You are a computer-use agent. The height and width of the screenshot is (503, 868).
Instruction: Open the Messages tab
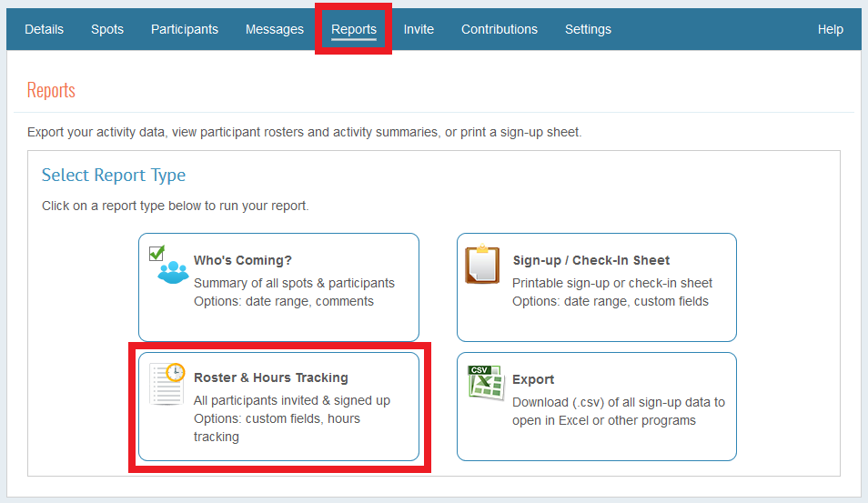point(275,29)
